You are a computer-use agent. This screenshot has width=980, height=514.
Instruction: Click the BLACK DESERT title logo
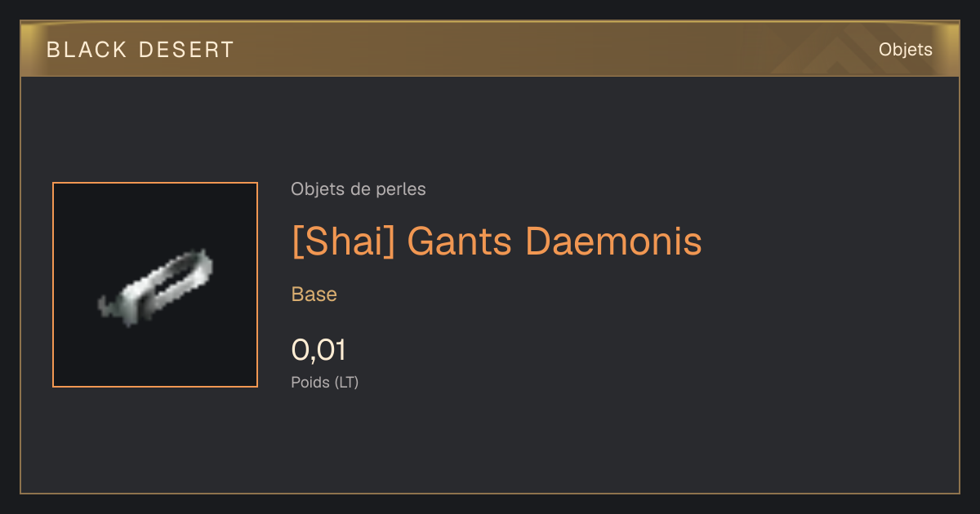click(140, 50)
